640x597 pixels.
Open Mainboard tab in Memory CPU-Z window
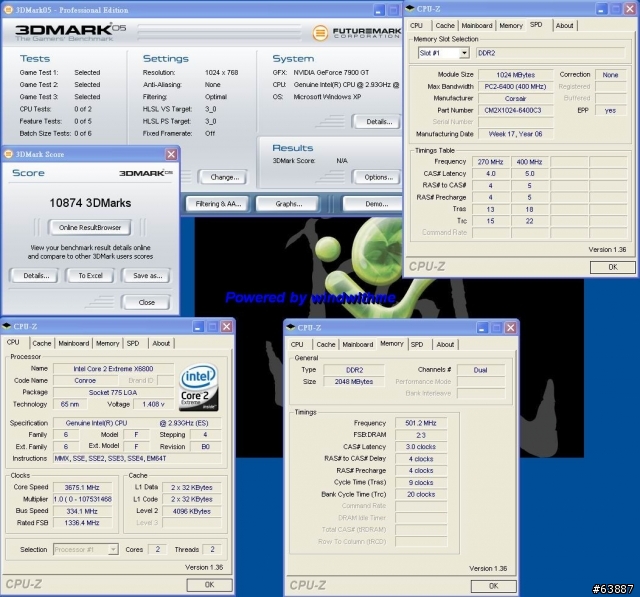point(358,344)
